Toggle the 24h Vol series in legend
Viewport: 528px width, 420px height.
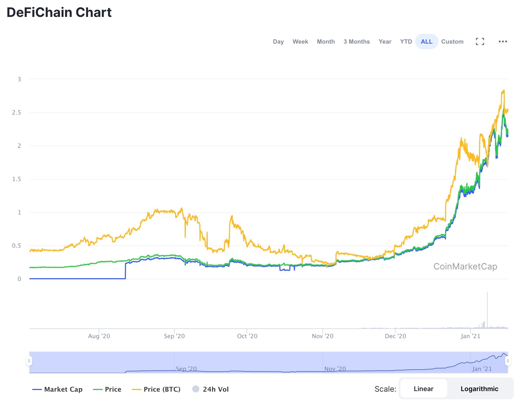[x=210, y=389]
